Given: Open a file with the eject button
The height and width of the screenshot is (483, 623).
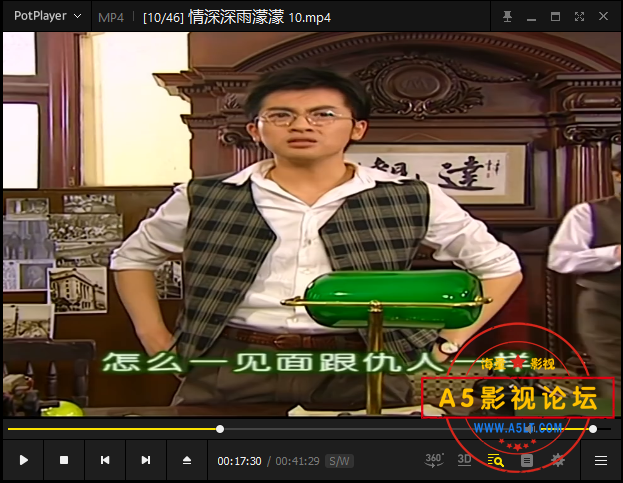Looking at the screenshot, I should click(x=187, y=460).
